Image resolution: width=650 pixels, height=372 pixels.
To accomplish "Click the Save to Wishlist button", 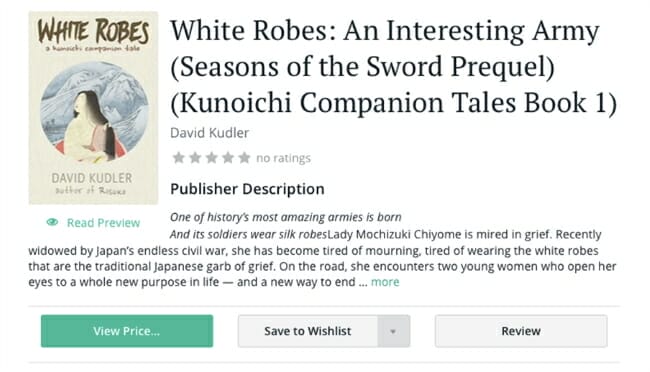I will pos(308,331).
